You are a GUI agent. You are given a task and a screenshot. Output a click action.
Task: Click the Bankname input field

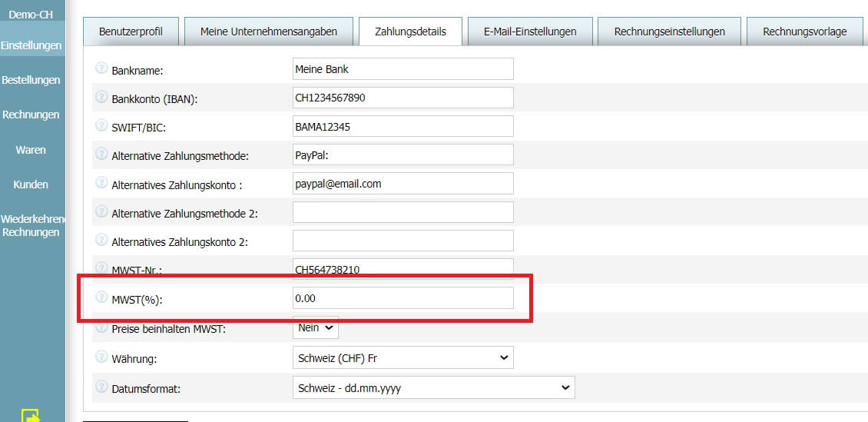403,68
